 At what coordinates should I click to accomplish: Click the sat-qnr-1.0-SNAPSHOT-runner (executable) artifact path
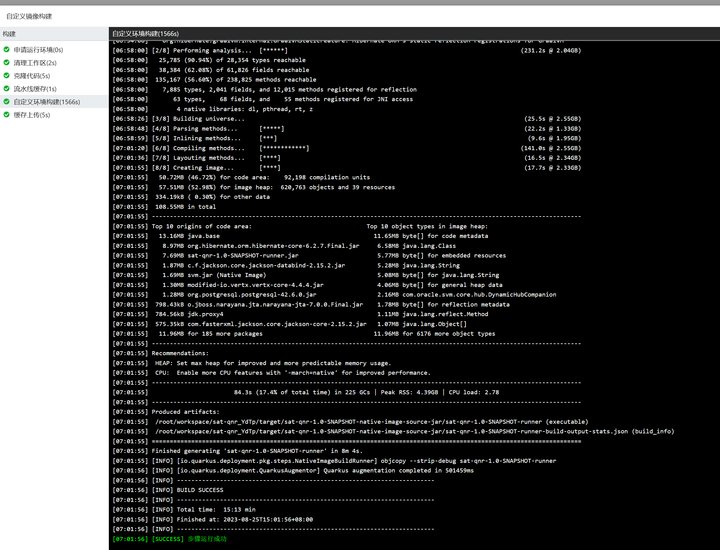tap(371, 421)
